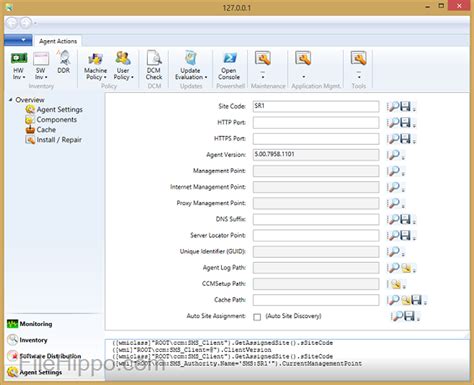This screenshot has height=385, width=474.
Task: Open Update Evaluation dropdown arrow
Action: pos(206,77)
